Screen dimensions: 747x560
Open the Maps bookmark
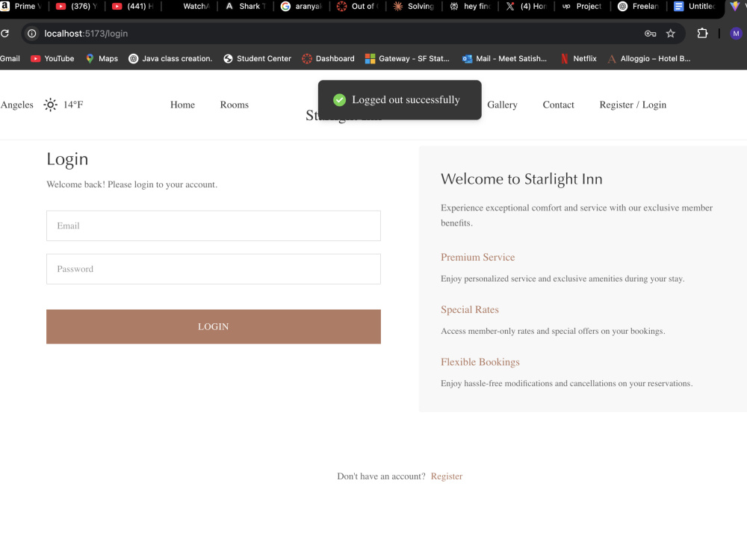click(102, 58)
